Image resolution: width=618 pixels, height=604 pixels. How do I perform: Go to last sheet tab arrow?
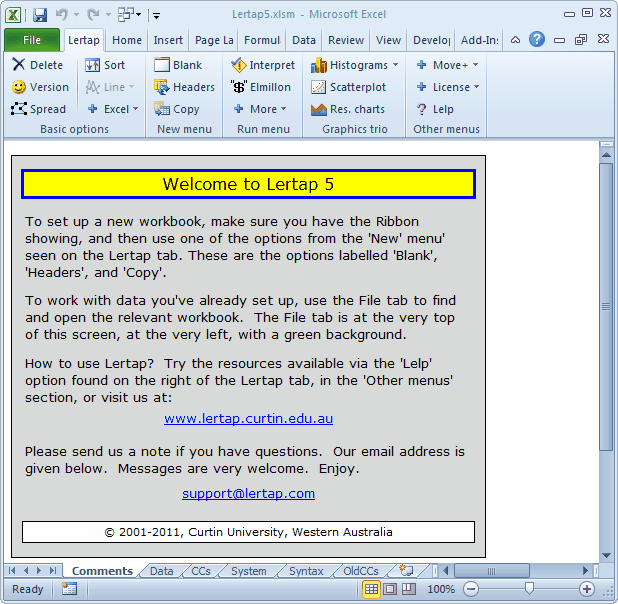point(53,570)
